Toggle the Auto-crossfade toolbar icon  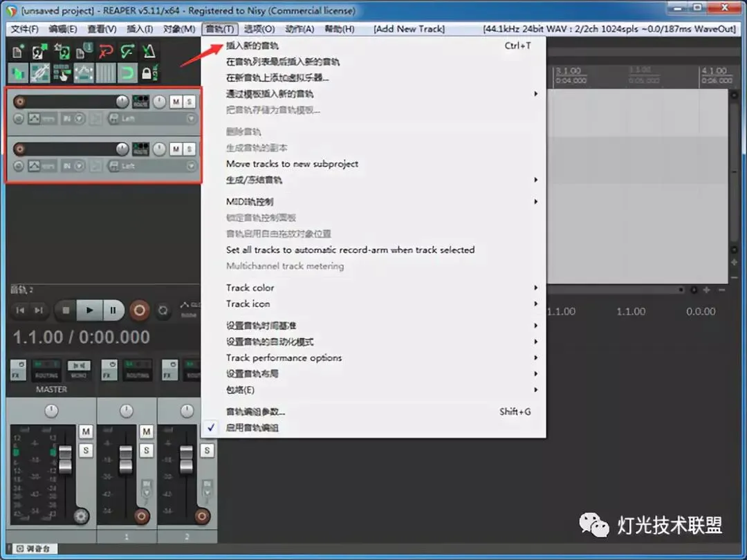[x=17, y=73]
